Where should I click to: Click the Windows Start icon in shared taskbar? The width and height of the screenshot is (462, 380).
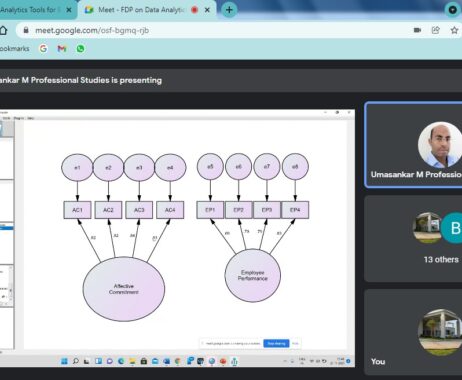point(64,361)
